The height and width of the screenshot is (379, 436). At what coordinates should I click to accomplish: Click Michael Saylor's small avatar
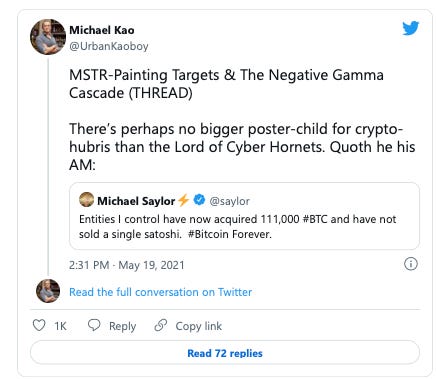(86, 200)
